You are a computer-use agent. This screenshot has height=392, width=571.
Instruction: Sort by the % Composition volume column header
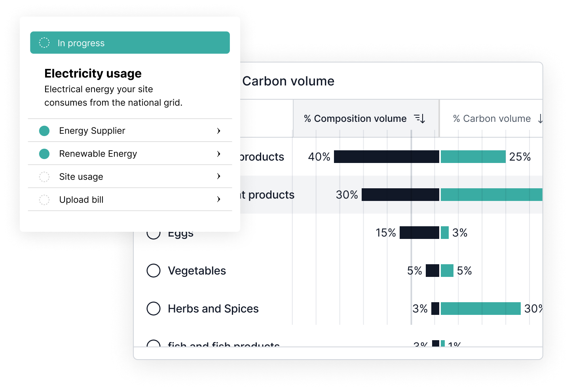point(355,119)
